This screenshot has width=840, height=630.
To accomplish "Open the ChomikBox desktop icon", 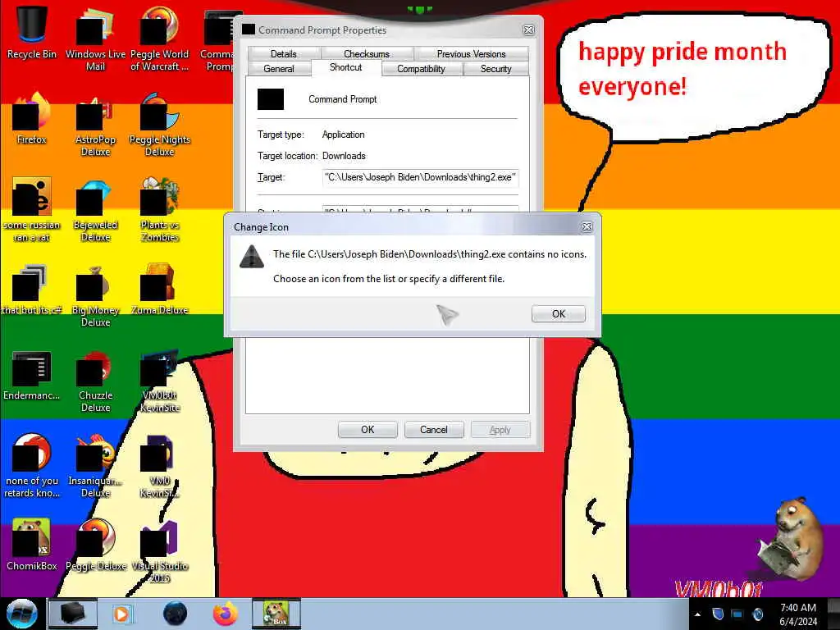I will click(32, 545).
